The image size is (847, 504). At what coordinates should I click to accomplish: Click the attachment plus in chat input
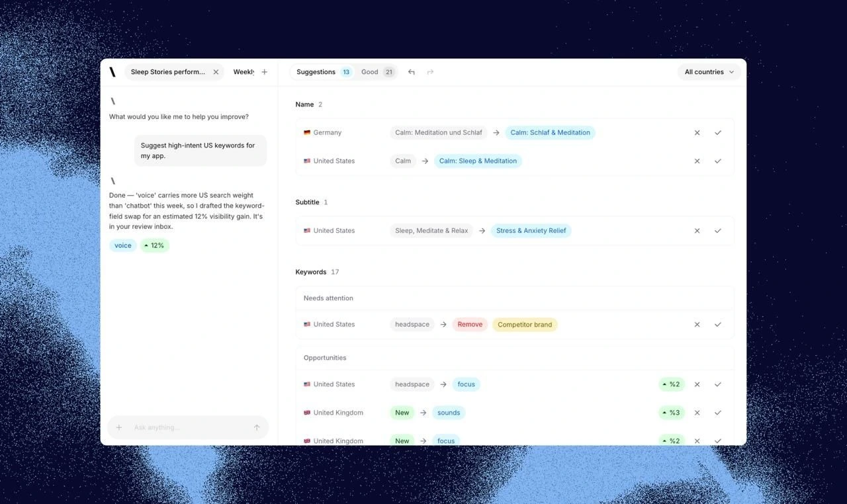[x=119, y=427]
